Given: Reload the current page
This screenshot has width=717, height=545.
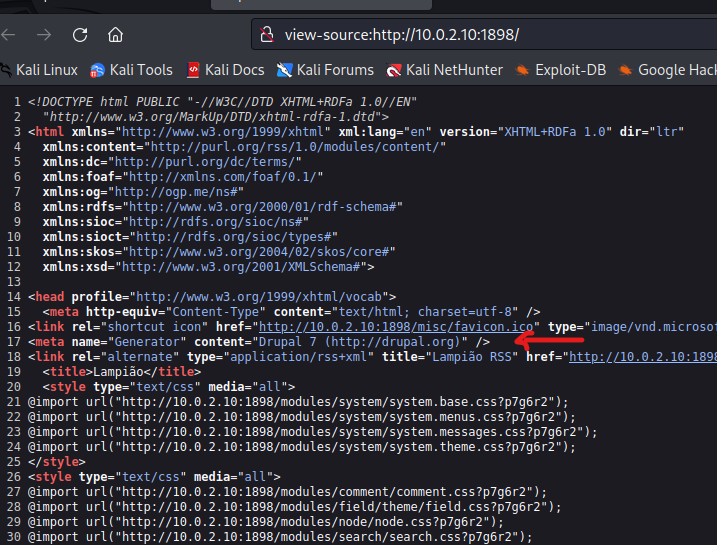Looking at the screenshot, I should (x=80, y=35).
